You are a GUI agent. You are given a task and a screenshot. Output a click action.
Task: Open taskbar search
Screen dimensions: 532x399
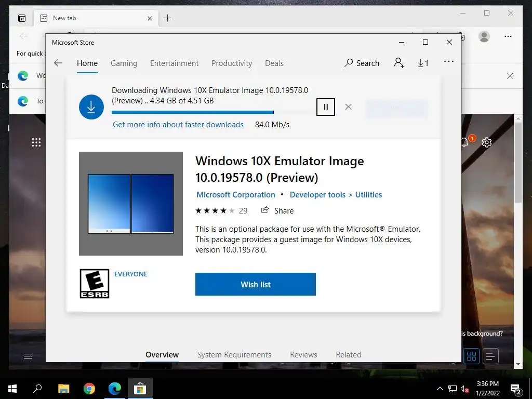pyautogui.click(x=37, y=389)
